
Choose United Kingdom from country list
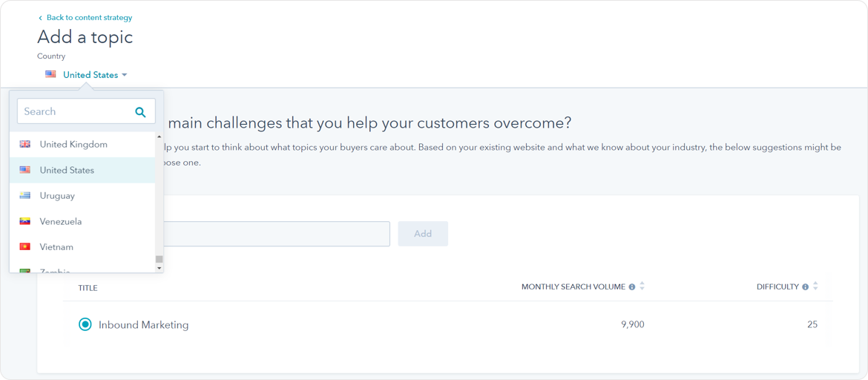[73, 145]
